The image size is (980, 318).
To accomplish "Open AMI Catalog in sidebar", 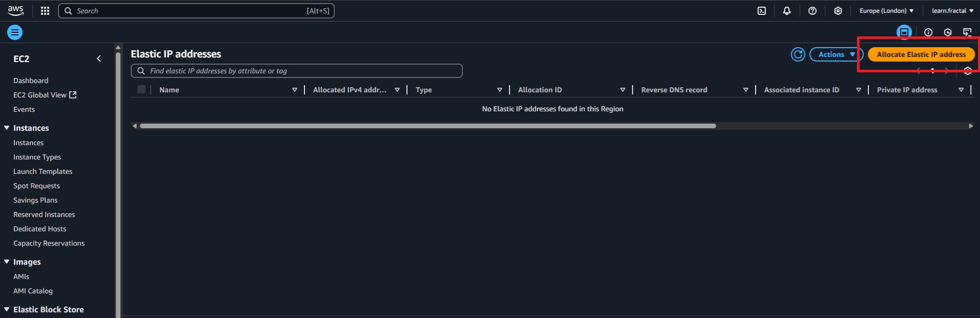I will click(33, 291).
